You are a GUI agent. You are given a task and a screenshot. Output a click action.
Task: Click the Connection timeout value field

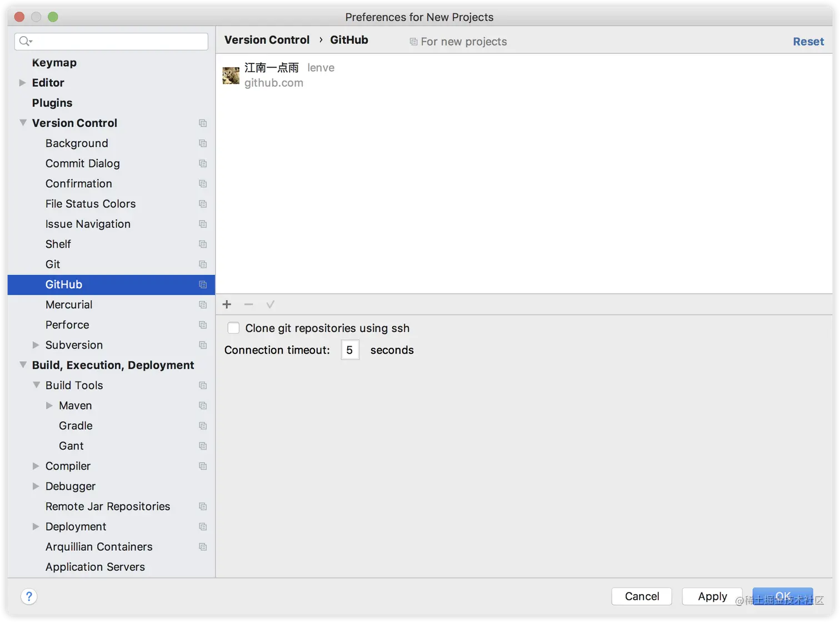[350, 350]
